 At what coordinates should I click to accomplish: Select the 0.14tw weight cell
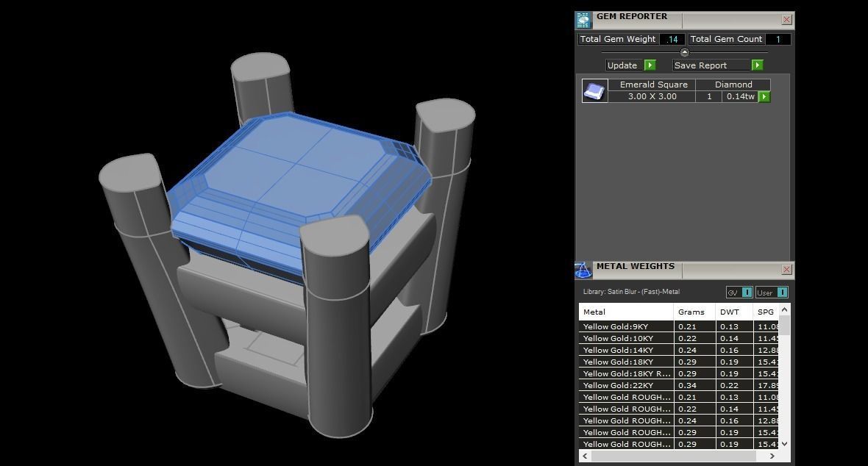pyautogui.click(x=740, y=96)
